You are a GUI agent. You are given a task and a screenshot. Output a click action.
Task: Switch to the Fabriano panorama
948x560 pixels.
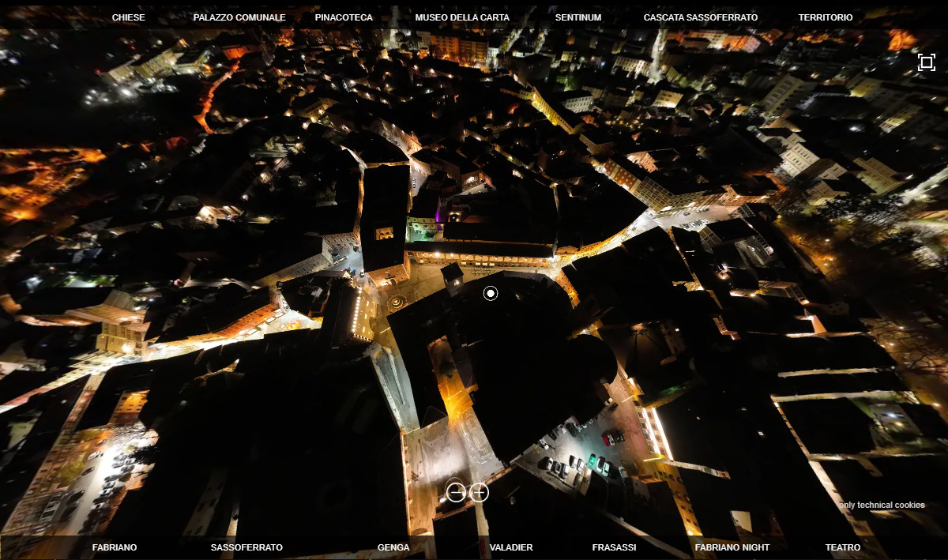pos(115,547)
